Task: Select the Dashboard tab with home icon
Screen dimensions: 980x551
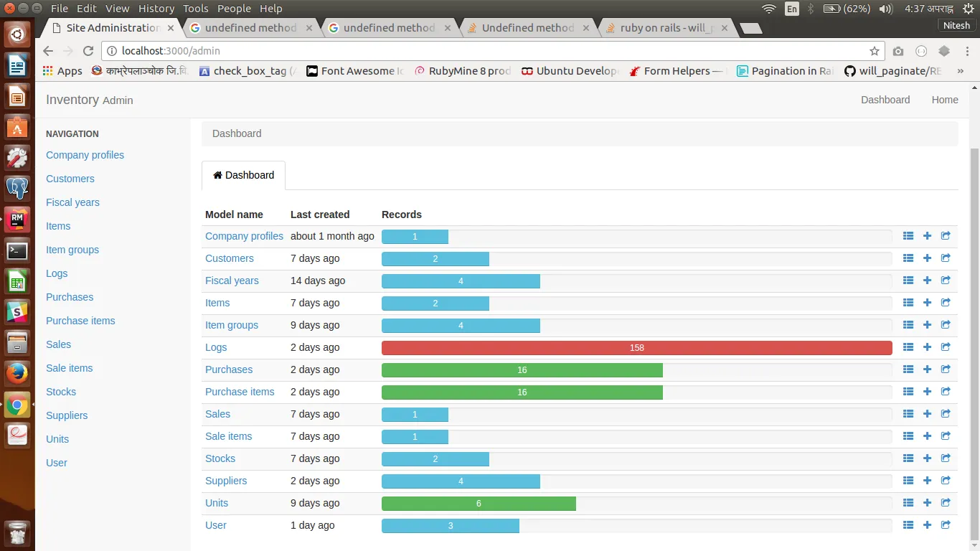Action: [x=243, y=175]
